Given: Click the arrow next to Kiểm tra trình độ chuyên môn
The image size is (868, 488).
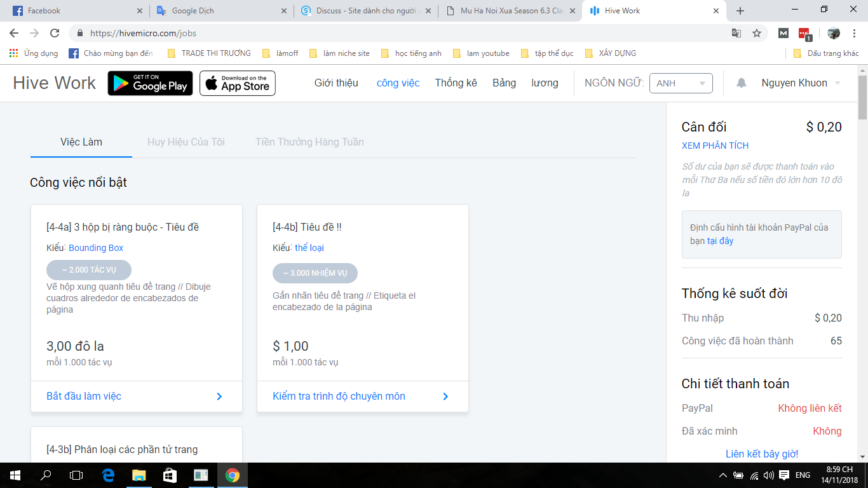Looking at the screenshot, I should tap(445, 396).
